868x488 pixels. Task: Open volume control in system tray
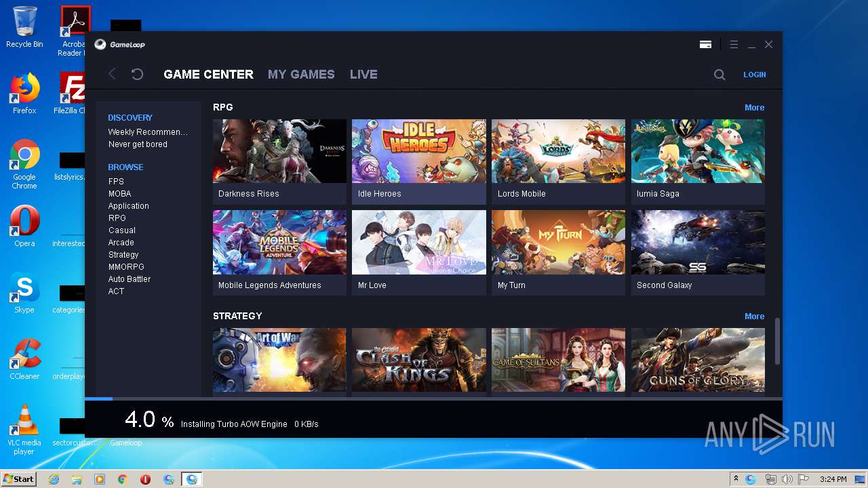point(787,479)
